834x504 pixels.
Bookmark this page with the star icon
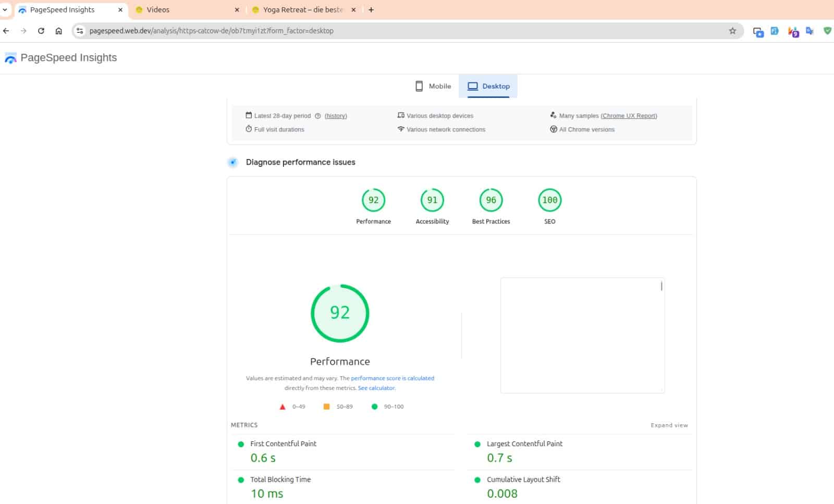click(732, 31)
